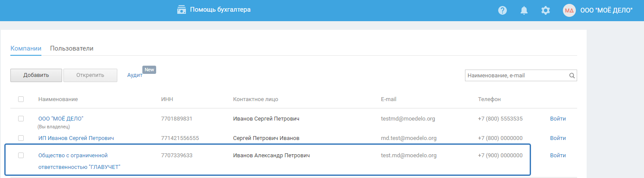The height and width of the screenshot is (178, 644).
Task: Open the Аудит link
Action: click(135, 75)
